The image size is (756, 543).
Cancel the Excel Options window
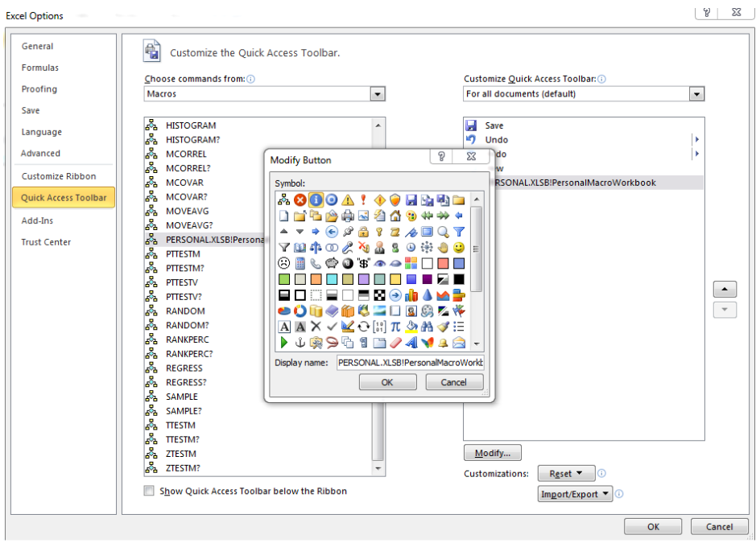719,527
